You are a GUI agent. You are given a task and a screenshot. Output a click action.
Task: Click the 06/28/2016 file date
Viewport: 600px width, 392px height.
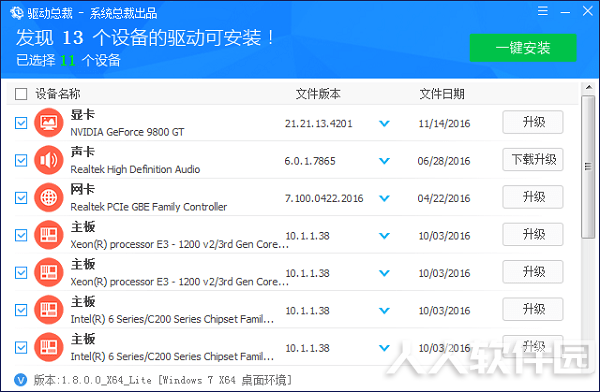(x=444, y=161)
